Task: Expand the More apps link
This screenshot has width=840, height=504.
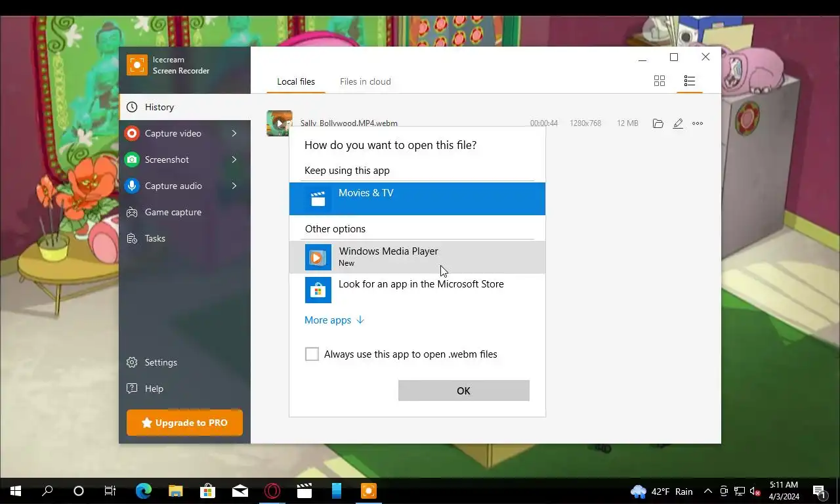Action: [x=334, y=320]
